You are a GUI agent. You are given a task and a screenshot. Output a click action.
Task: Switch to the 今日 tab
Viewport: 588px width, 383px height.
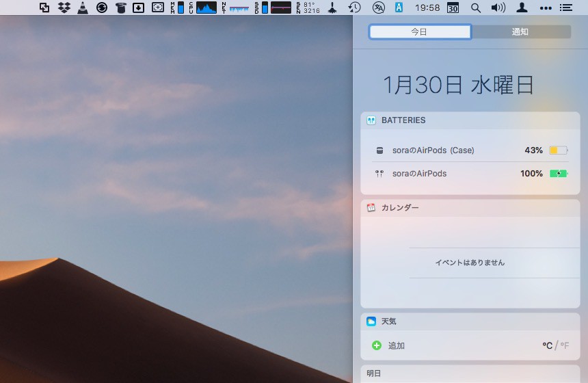pyautogui.click(x=420, y=32)
